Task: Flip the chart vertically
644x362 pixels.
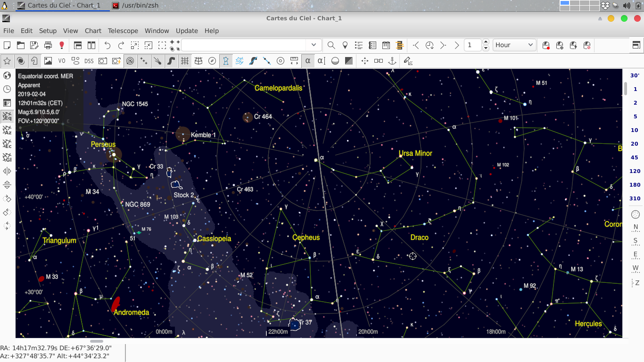Action: pyautogui.click(x=7, y=185)
